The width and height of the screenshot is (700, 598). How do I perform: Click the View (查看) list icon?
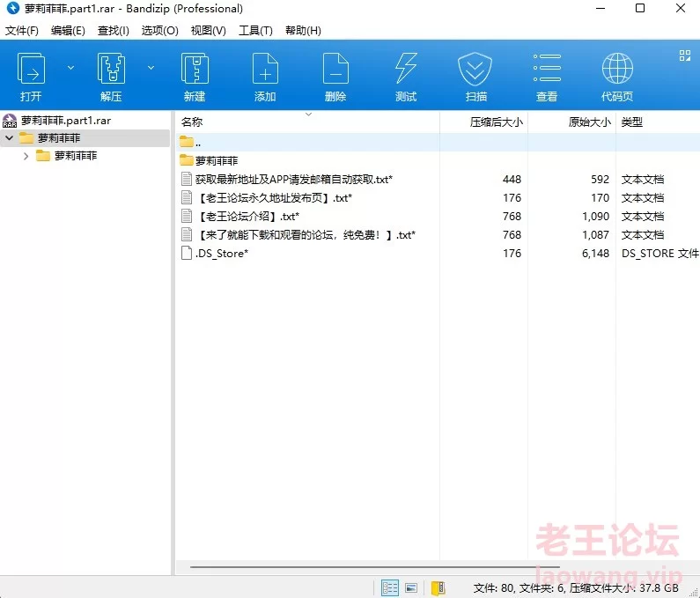click(547, 68)
